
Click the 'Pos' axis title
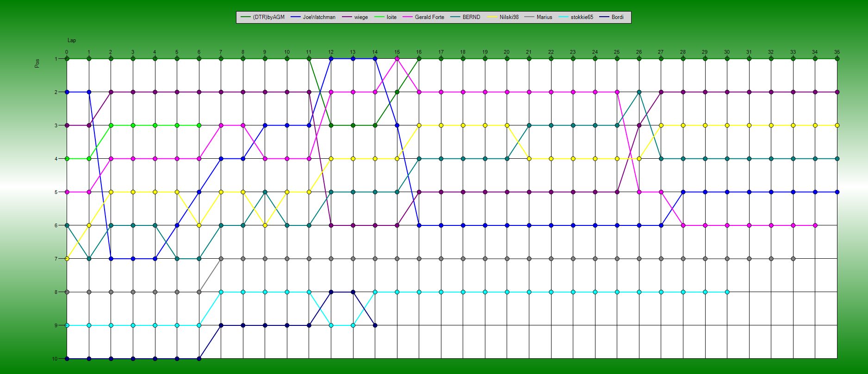[x=37, y=63]
